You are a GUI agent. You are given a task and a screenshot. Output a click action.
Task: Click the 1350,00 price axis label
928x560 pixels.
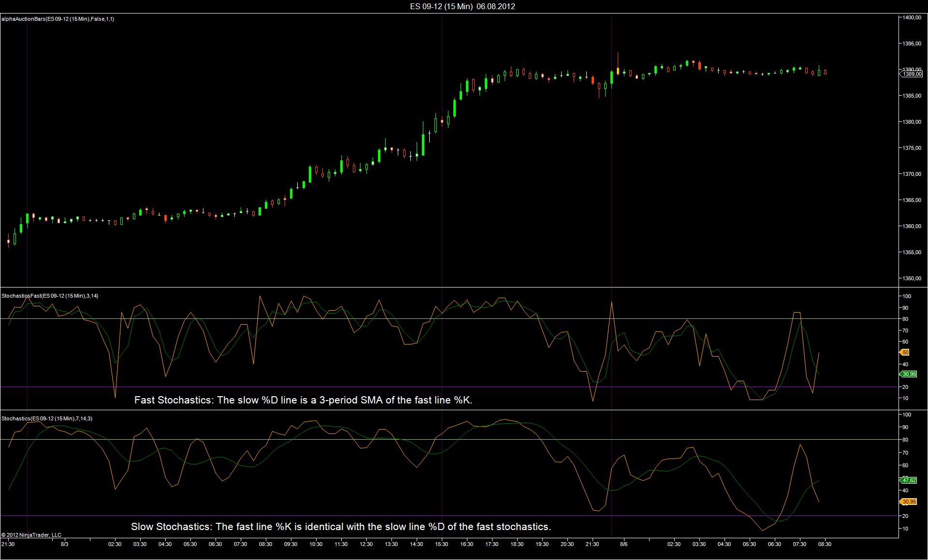coord(912,278)
